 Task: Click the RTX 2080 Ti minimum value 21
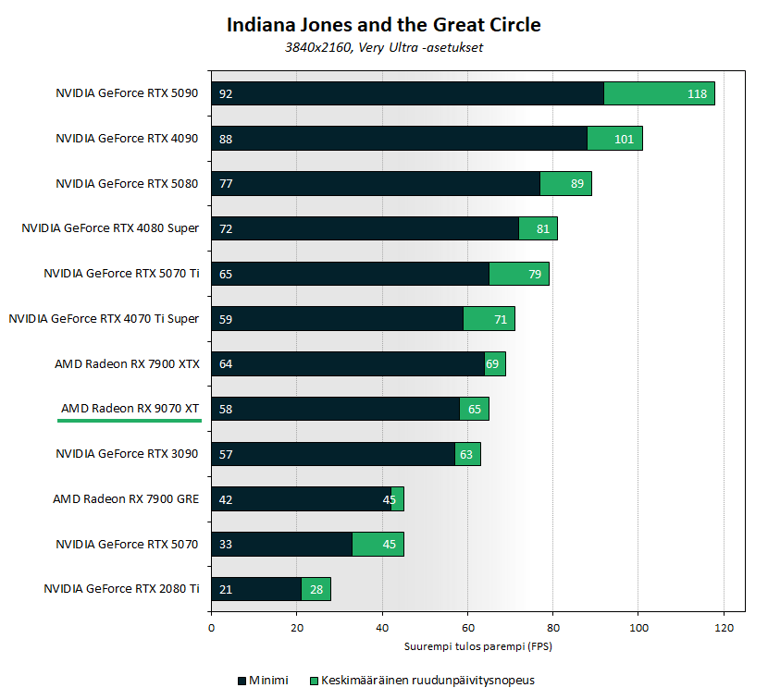click(226, 589)
